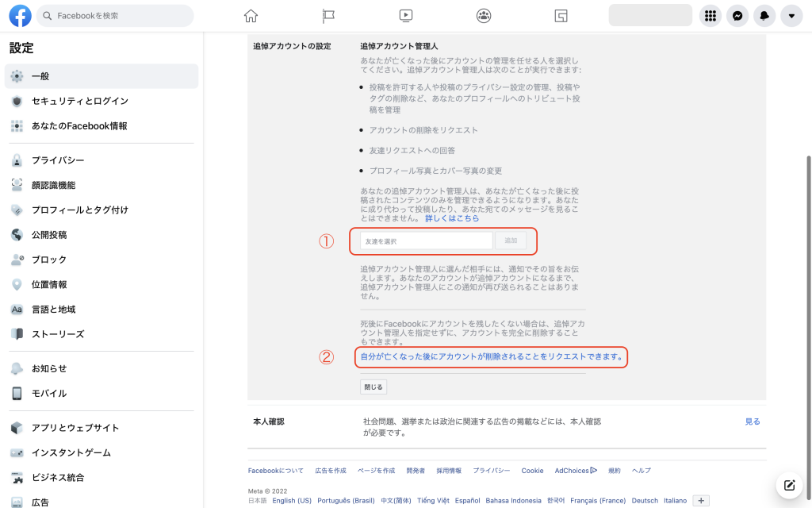Click the 追加 button
The image size is (812, 508).
(511, 241)
